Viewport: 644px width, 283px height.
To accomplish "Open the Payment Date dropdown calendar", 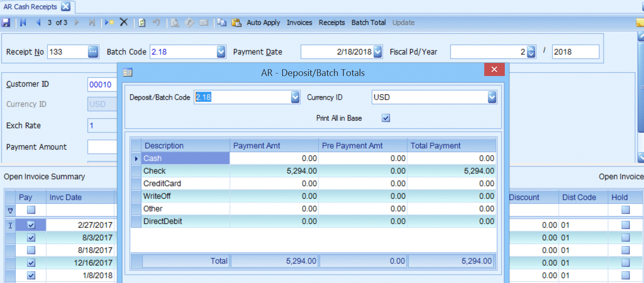I will click(x=377, y=52).
